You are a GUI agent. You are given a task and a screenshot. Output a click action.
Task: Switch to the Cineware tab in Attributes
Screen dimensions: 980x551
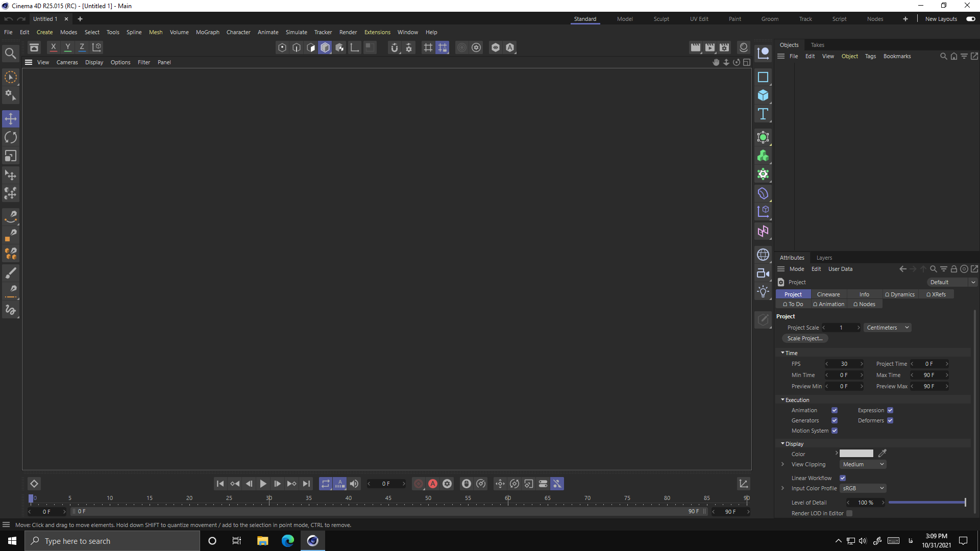click(x=828, y=295)
